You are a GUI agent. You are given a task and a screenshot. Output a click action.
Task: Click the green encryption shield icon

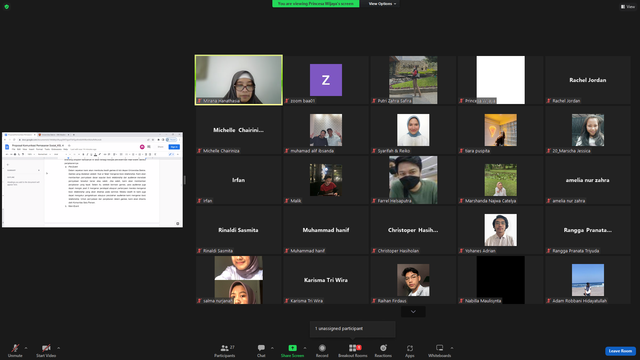pos(7,7)
